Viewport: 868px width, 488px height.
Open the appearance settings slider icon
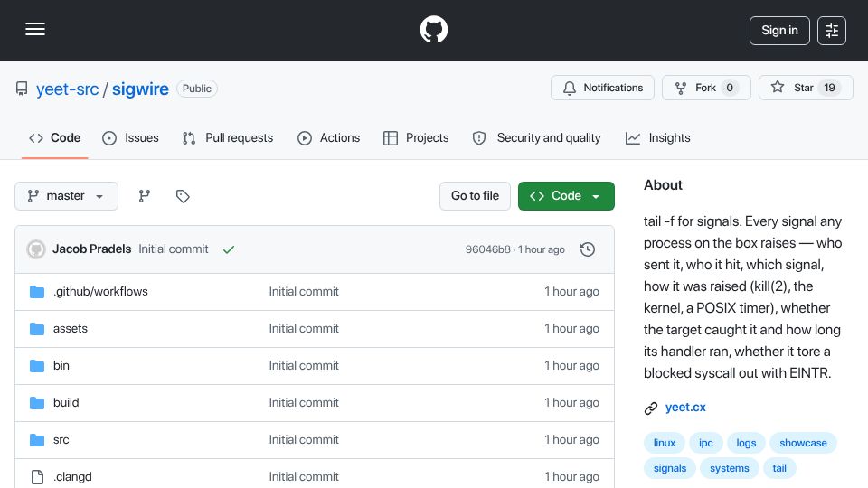[x=832, y=31]
